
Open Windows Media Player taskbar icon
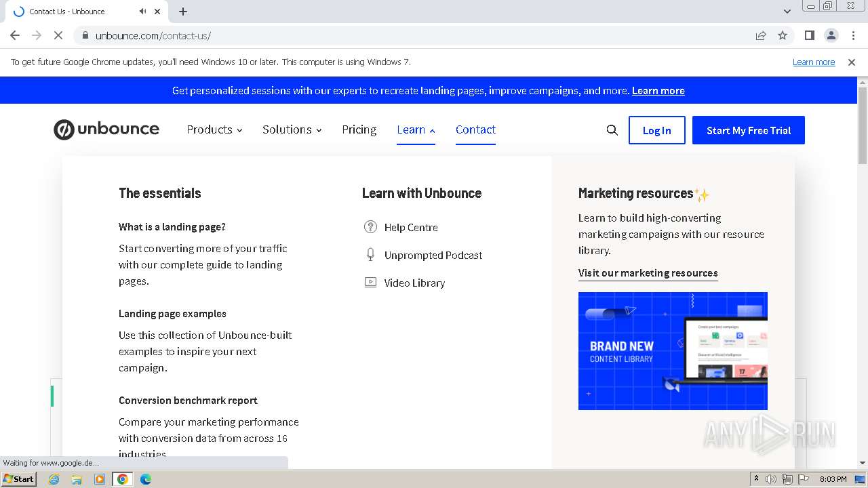pos(100,479)
